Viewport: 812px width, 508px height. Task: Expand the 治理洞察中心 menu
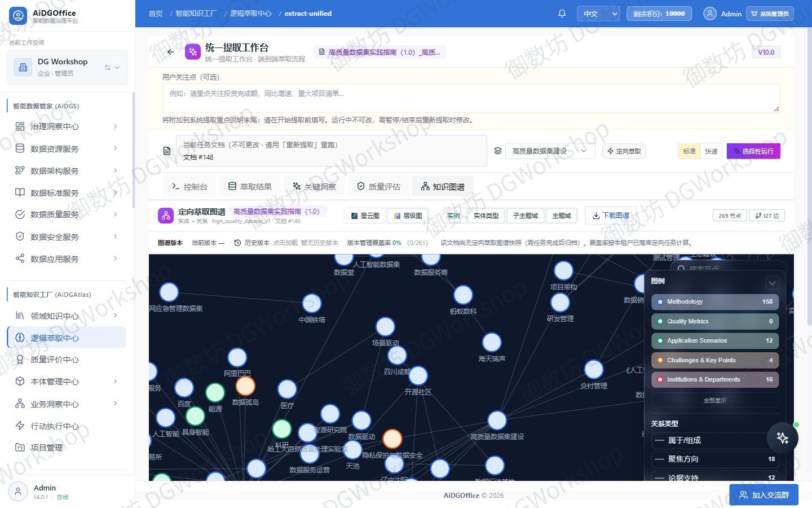click(x=67, y=126)
